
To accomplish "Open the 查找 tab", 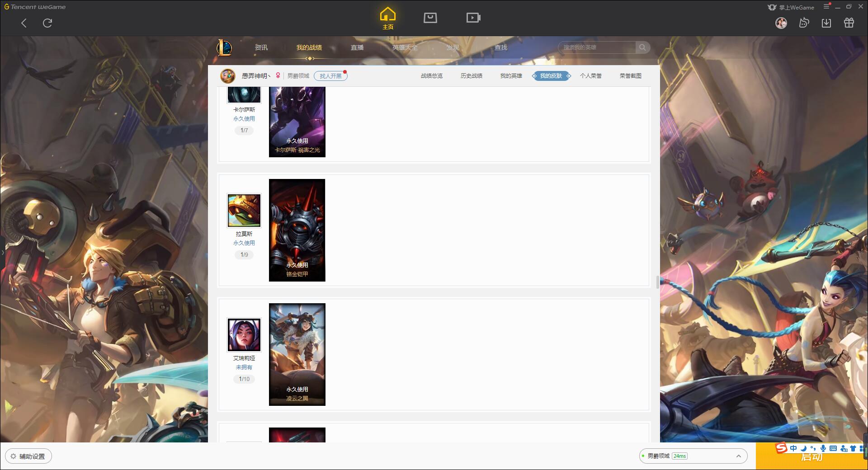I will (501, 47).
